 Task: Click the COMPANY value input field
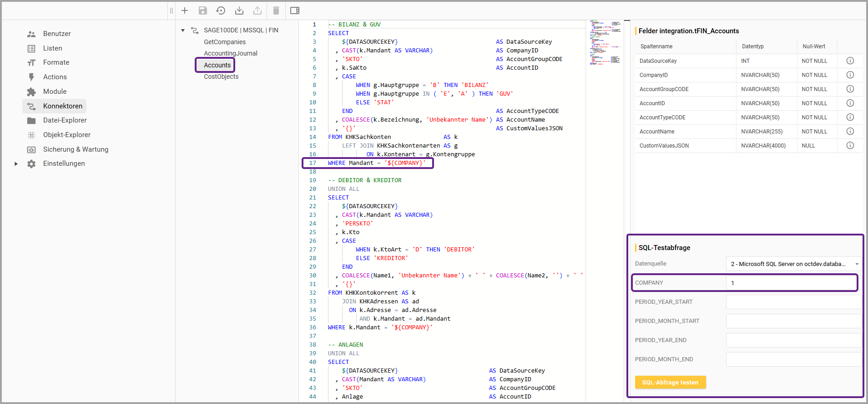(792, 283)
